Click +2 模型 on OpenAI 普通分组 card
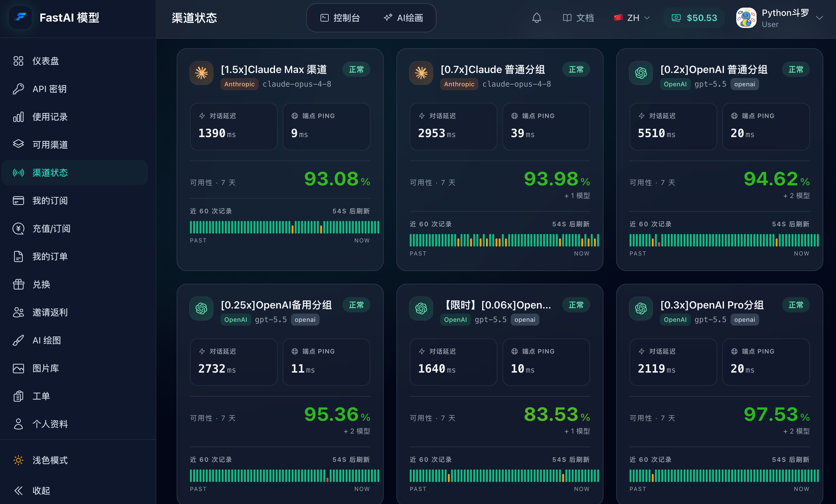The image size is (836, 504). pyautogui.click(x=796, y=196)
